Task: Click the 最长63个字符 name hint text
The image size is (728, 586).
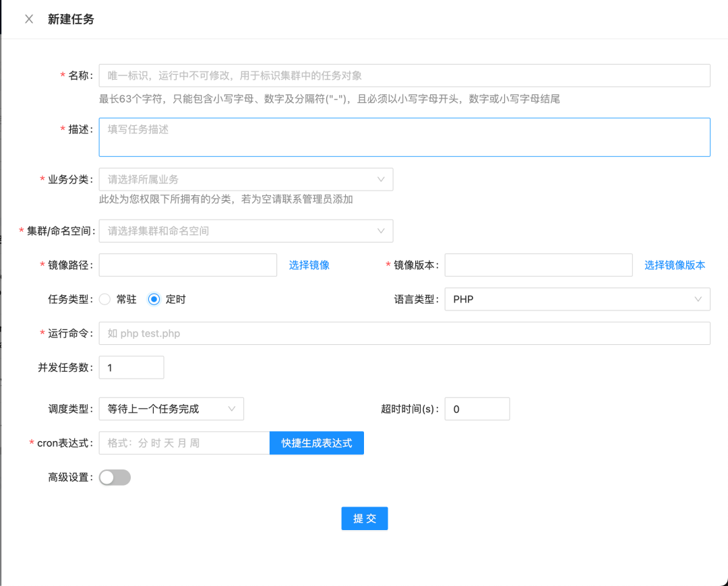Action: (329, 99)
